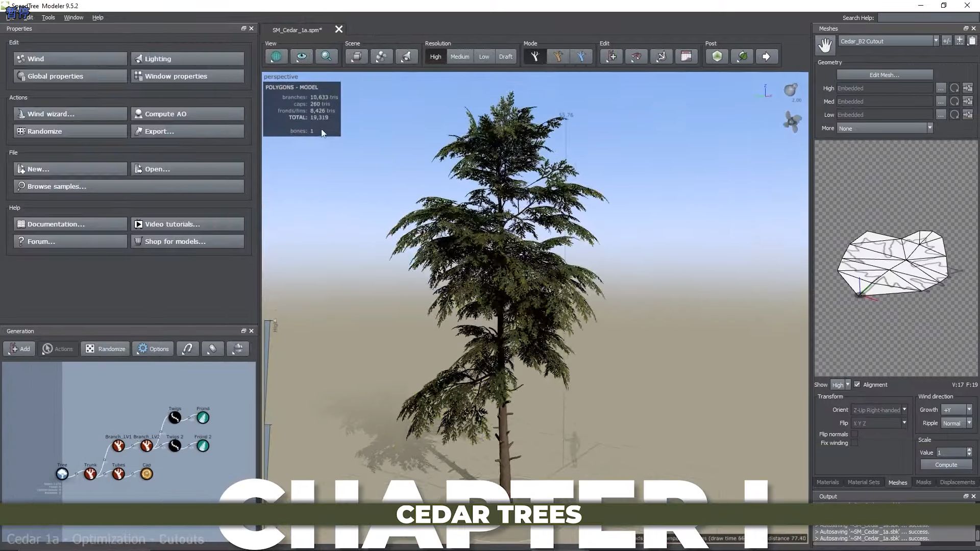Click the Lighting button
This screenshot has width=980, height=551.
188,59
